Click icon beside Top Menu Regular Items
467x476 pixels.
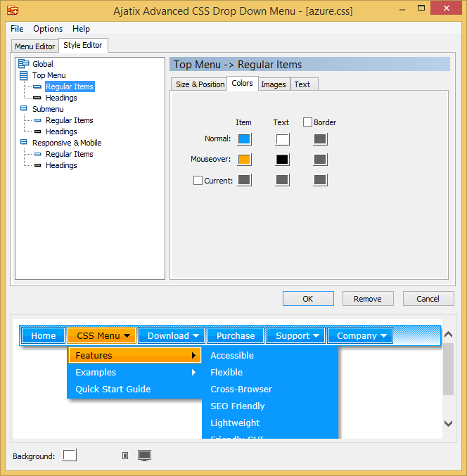(37, 86)
